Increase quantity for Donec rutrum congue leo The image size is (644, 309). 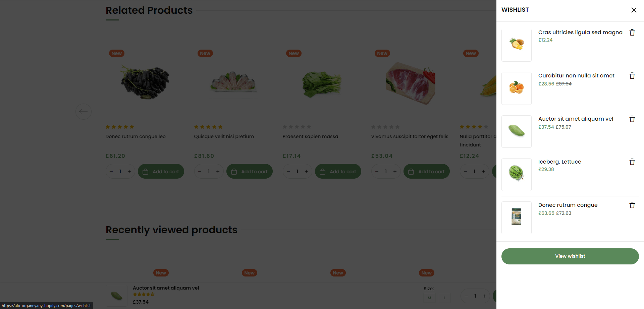(x=129, y=172)
